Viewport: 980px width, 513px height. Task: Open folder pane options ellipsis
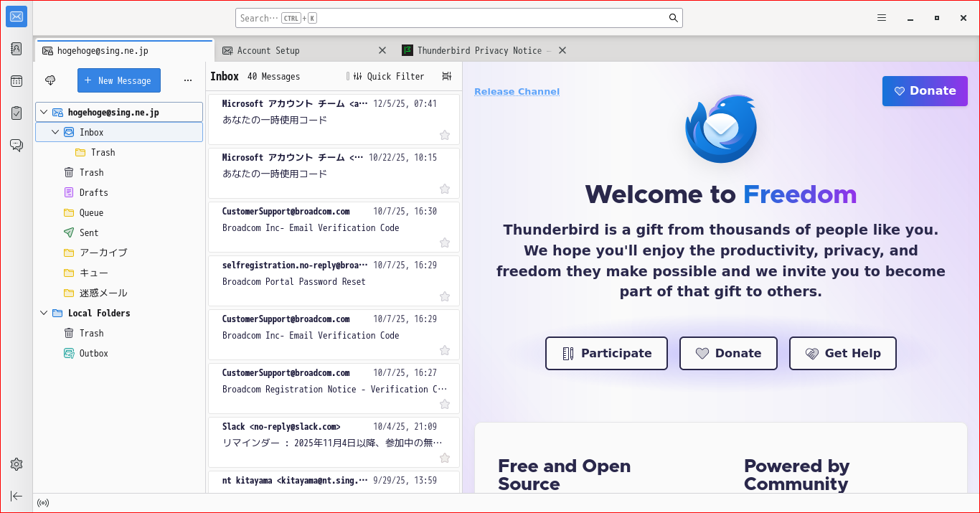click(188, 80)
